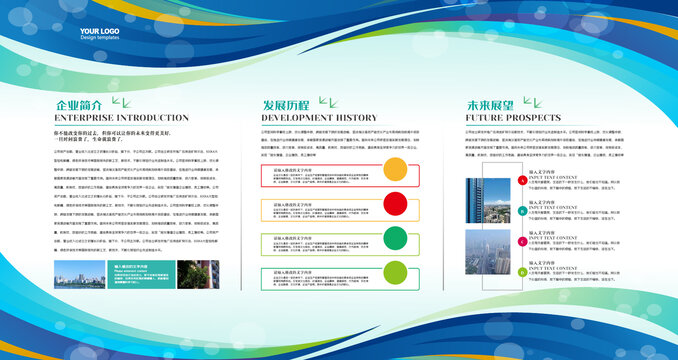Open the hazy city aerial photo
The image size is (678, 360).
coord(488,252)
